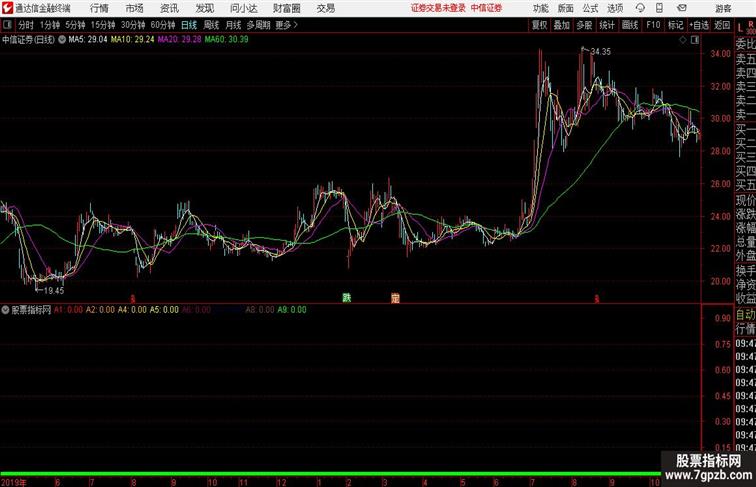756x487 pixels.
Task: Click the diamond icon at chart top-right
Action: (x=683, y=40)
